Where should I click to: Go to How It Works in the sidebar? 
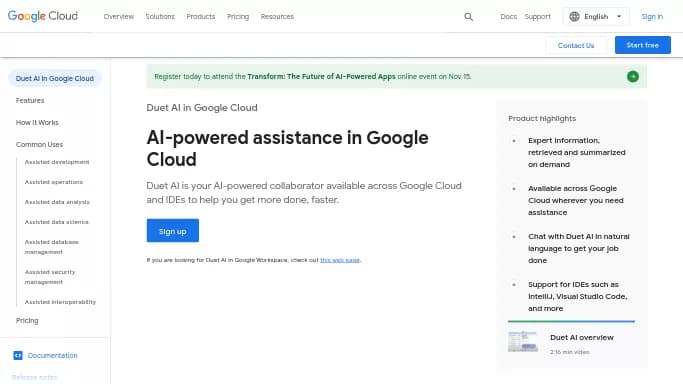click(x=37, y=122)
